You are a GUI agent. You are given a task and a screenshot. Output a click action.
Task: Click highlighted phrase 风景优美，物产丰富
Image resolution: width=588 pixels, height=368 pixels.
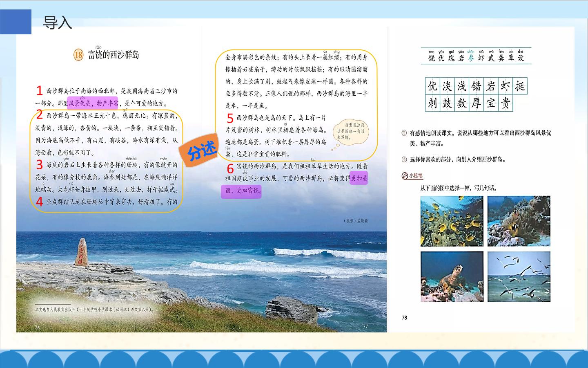[x=94, y=103]
